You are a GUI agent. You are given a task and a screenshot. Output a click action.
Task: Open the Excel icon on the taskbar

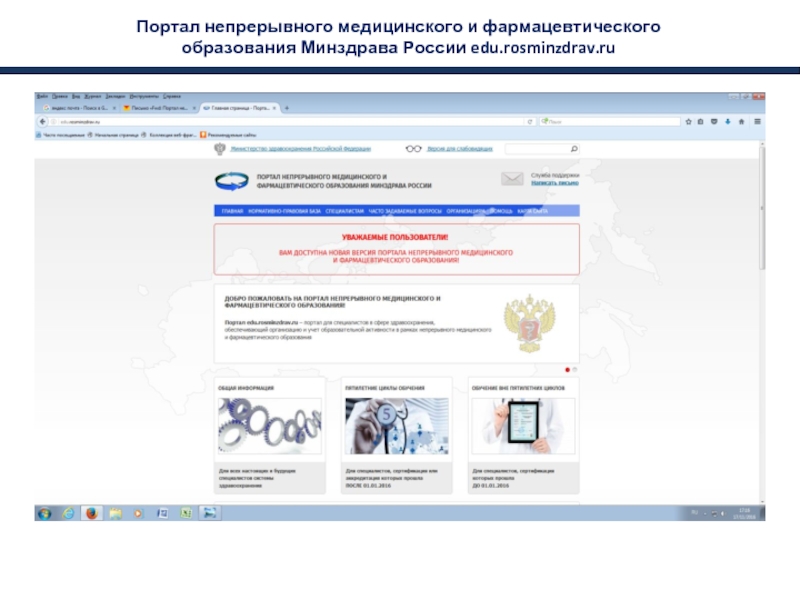[x=186, y=513]
